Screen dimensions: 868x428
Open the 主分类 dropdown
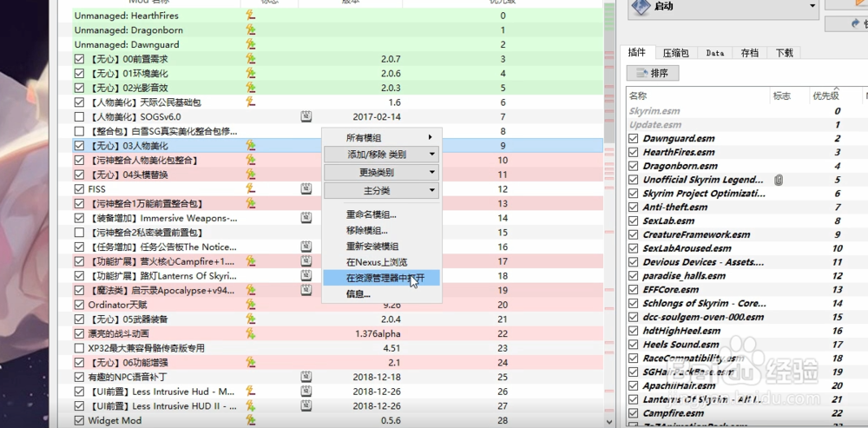pos(381,190)
